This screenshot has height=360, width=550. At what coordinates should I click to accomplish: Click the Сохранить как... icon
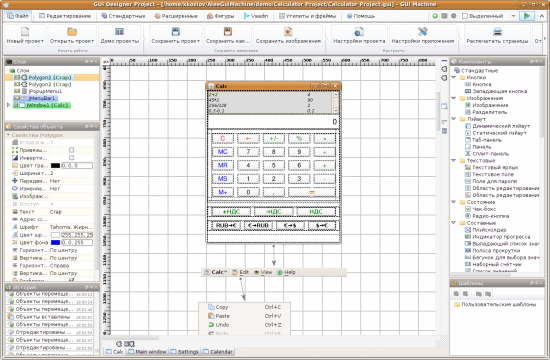pos(228,32)
